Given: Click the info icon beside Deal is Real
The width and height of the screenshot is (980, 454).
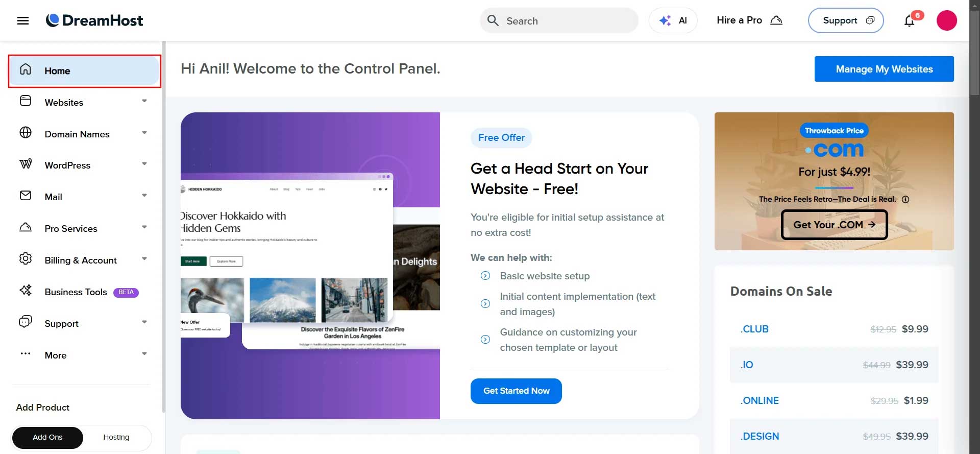Looking at the screenshot, I should 905,200.
